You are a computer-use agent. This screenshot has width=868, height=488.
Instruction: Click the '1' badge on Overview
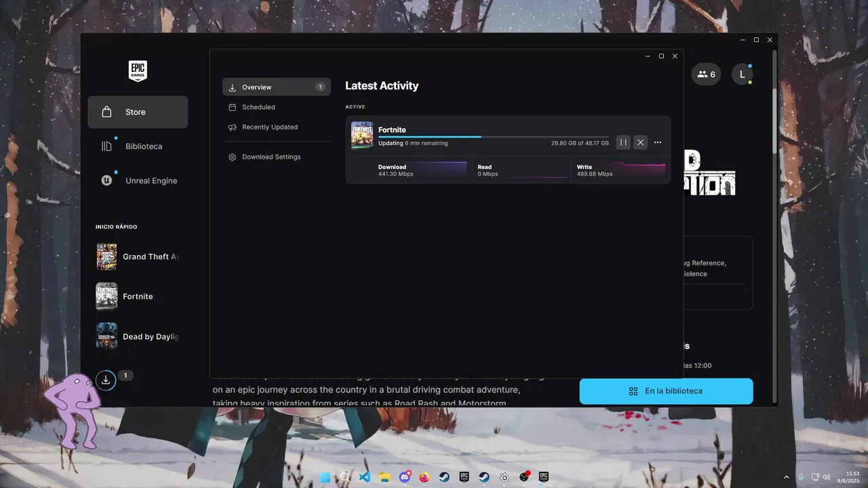coord(320,87)
